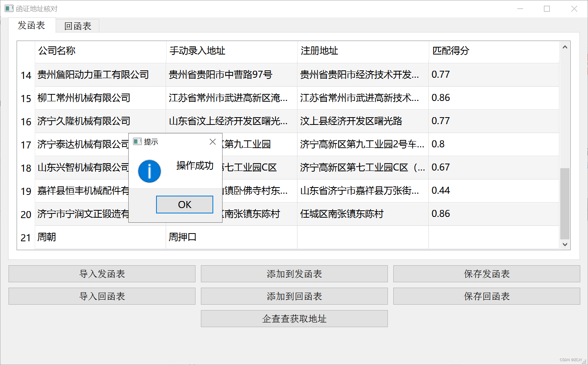Screen dimensions: 588x365
Task: Select score 0.86 in row 20
Action: click(494, 214)
